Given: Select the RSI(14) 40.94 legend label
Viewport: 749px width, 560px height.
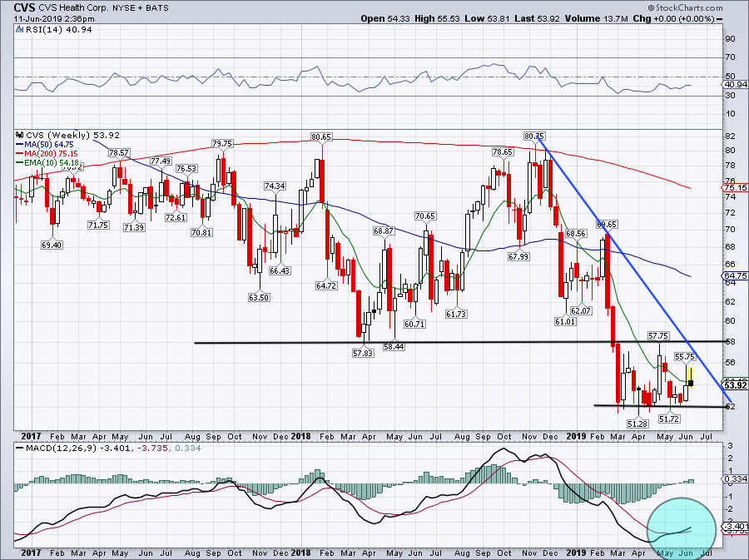Looking at the screenshot, I should [x=59, y=30].
